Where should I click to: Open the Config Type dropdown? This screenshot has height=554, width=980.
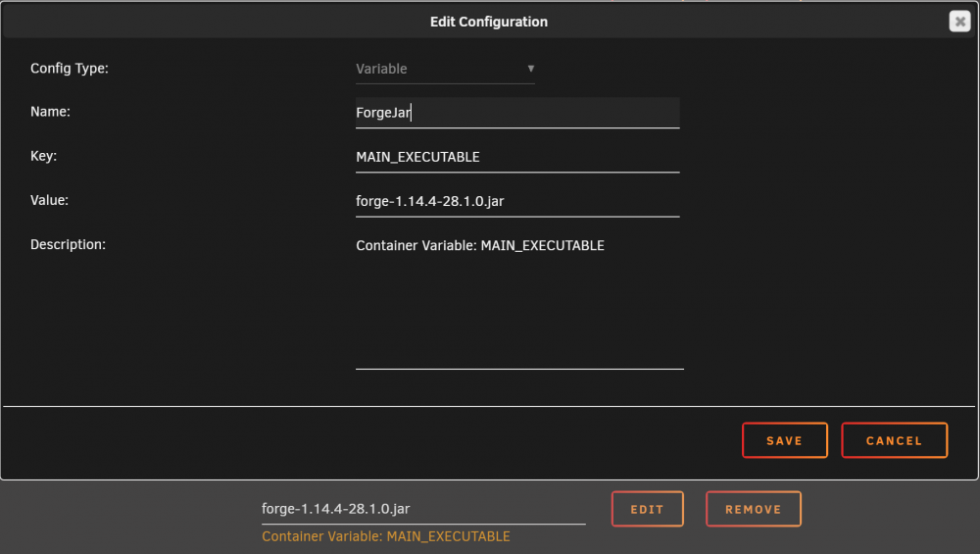445,69
